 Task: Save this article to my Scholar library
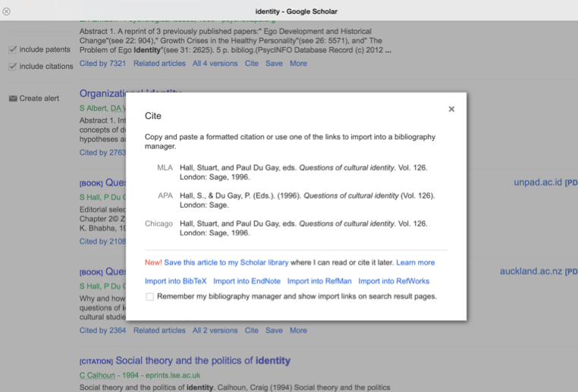pyautogui.click(x=226, y=262)
